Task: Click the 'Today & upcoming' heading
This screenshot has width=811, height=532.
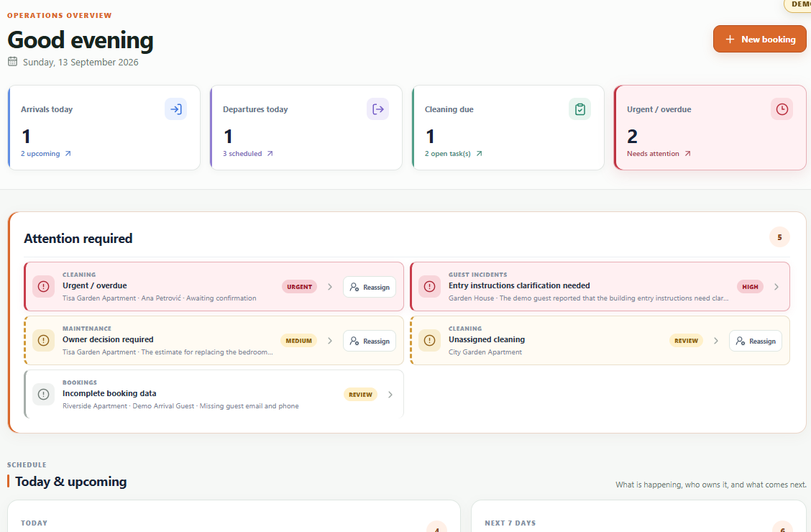Action: (71, 482)
